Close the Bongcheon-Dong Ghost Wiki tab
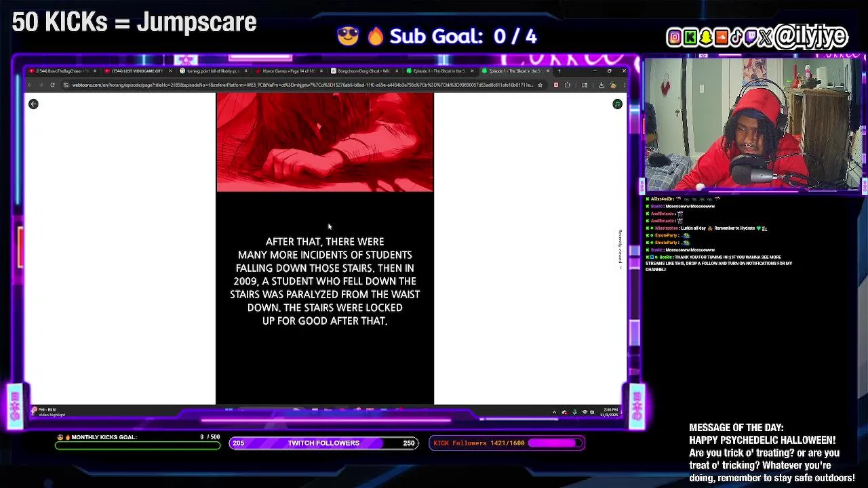The image size is (868, 488). pos(397,71)
